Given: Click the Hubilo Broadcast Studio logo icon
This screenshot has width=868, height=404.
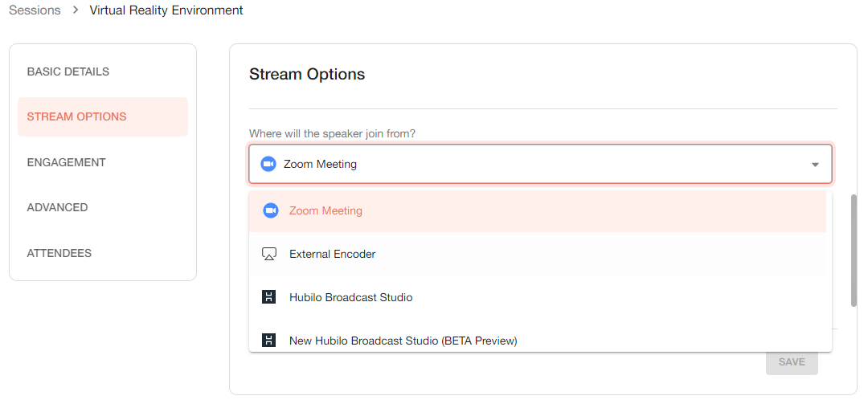Looking at the screenshot, I should [269, 297].
